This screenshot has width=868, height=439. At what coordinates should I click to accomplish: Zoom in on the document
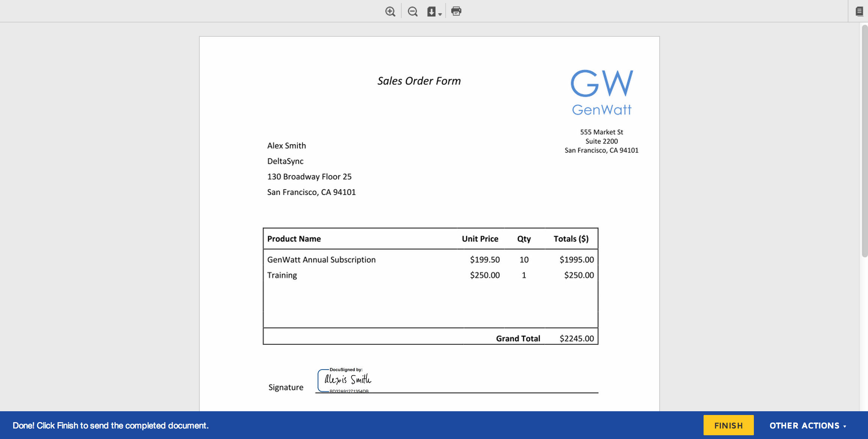[x=390, y=11]
